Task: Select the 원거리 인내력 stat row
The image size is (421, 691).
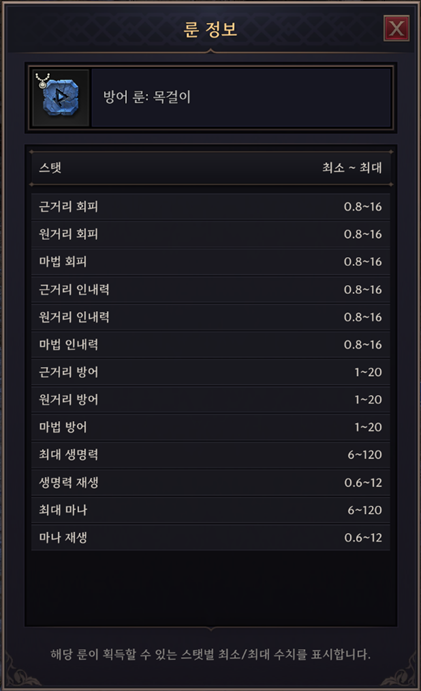Action: click(x=211, y=317)
